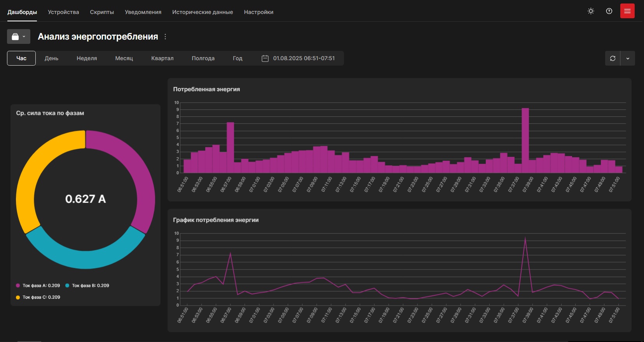Open the date range picker 01.08.2025
Image resolution: width=644 pixels, height=342 pixels.
pos(304,58)
